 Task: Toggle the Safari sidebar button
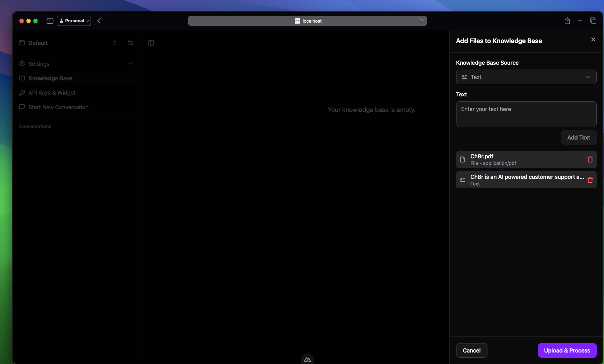(x=50, y=21)
